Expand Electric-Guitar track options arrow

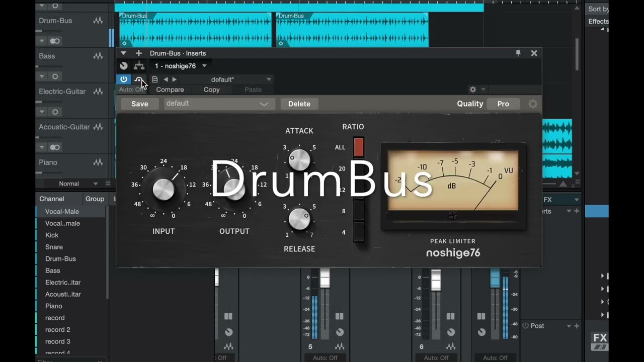tap(42, 112)
